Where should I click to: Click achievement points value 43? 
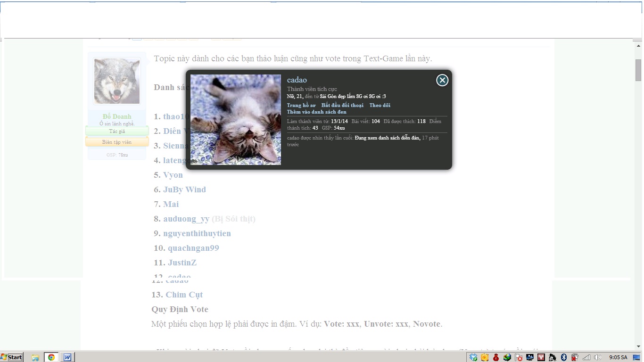(x=315, y=128)
